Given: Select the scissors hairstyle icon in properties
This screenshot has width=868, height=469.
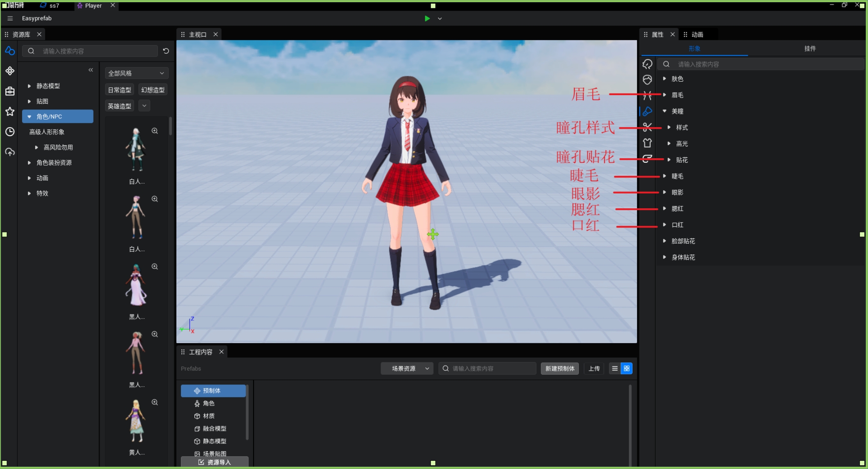Looking at the screenshot, I should point(647,127).
